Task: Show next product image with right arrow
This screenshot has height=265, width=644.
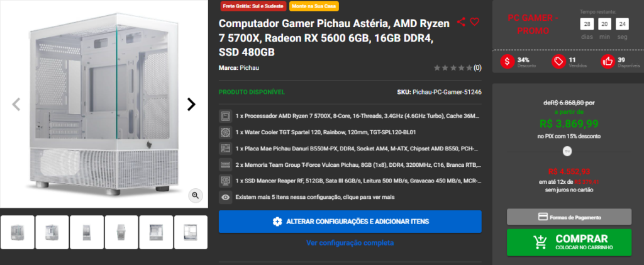Action: pos(191,104)
